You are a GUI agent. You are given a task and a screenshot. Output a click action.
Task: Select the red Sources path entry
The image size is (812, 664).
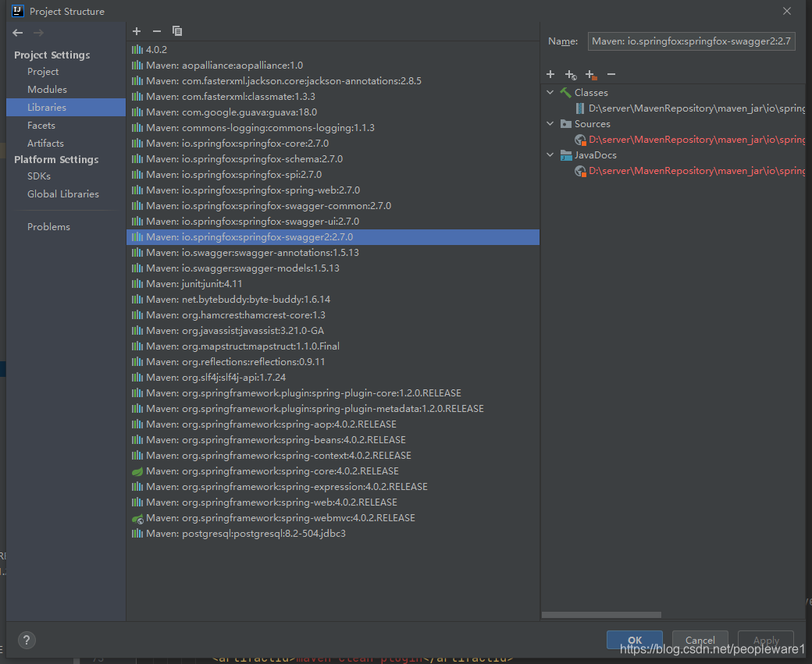(696, 140)
